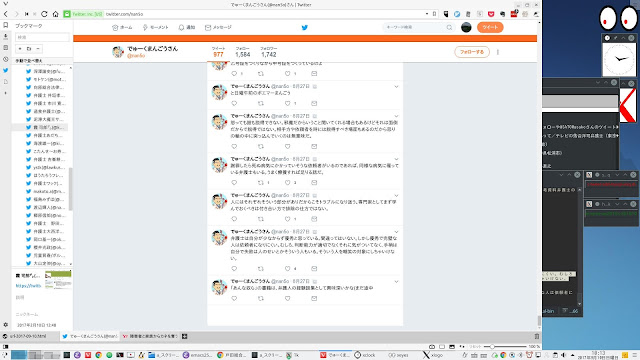Open emacs25 in the taskbar
The image size is (640, 360).
(x=198, y=355)
